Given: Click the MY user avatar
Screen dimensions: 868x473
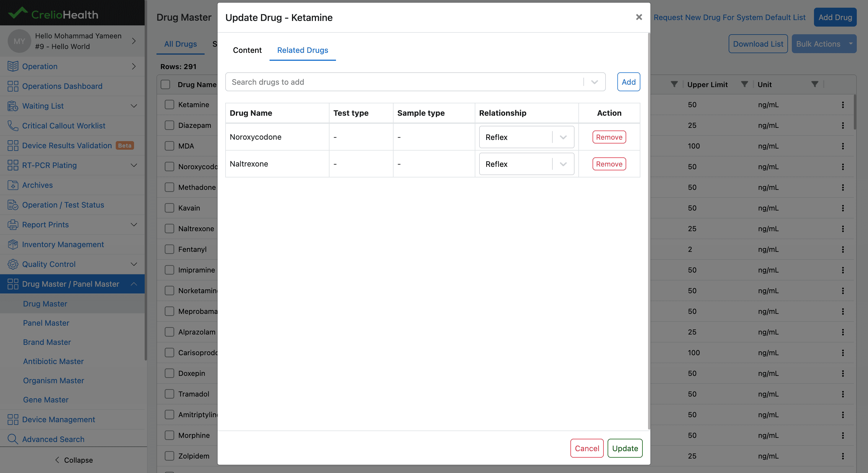Looking at the screenshot, I should point(19,41).
